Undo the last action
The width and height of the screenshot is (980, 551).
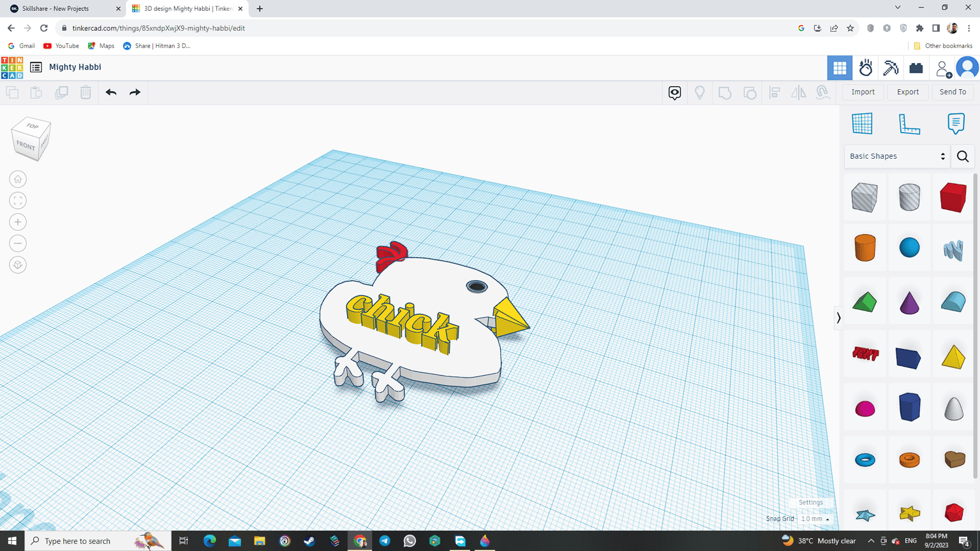pyautogui.click(x=111, y=92)
